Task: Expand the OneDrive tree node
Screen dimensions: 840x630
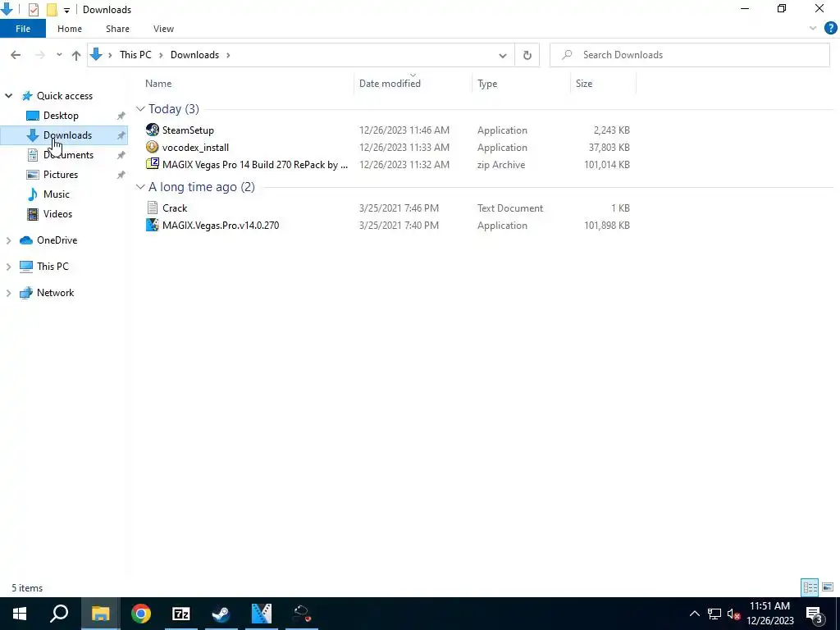Action: point(8,240)
